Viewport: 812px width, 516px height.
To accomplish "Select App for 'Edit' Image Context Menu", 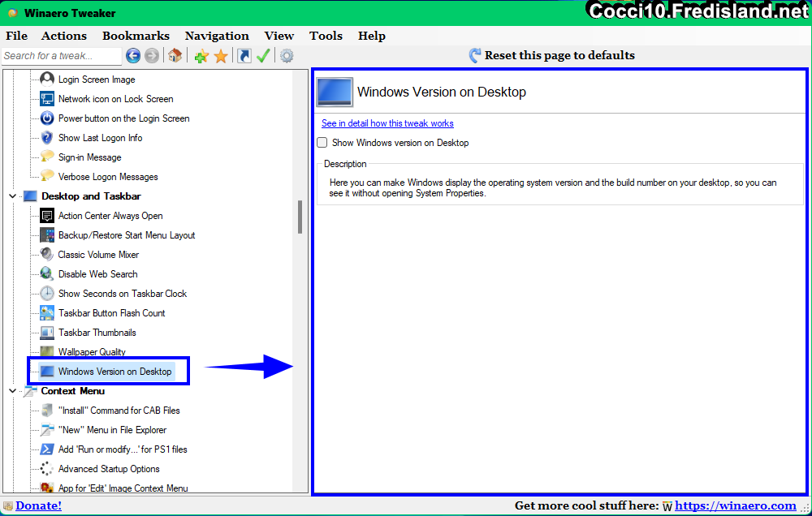I will click(123, 488).
